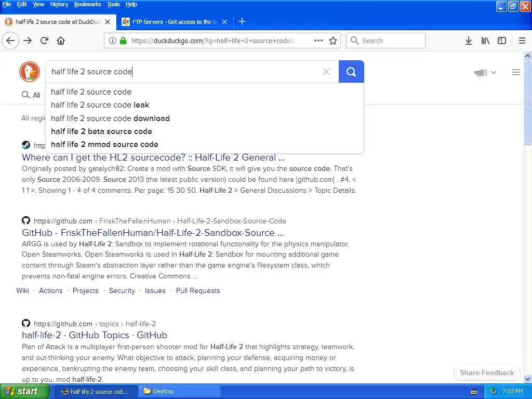Open a new browser tab
The height and width of the screenshot is (399, 532).
pos(242,22)
